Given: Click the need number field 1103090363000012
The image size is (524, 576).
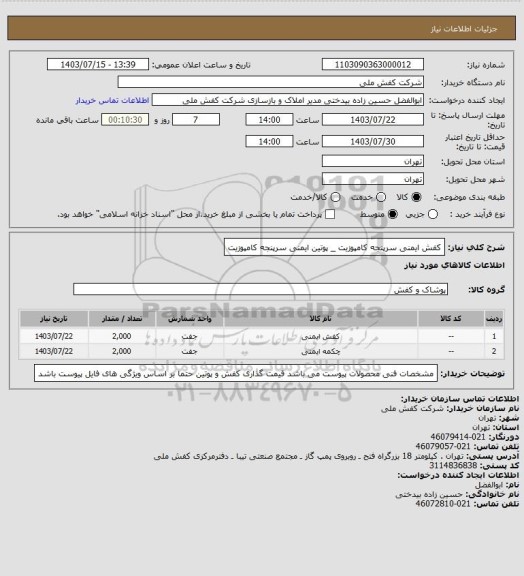Looking at the screenshot, I should click(373, 64).
